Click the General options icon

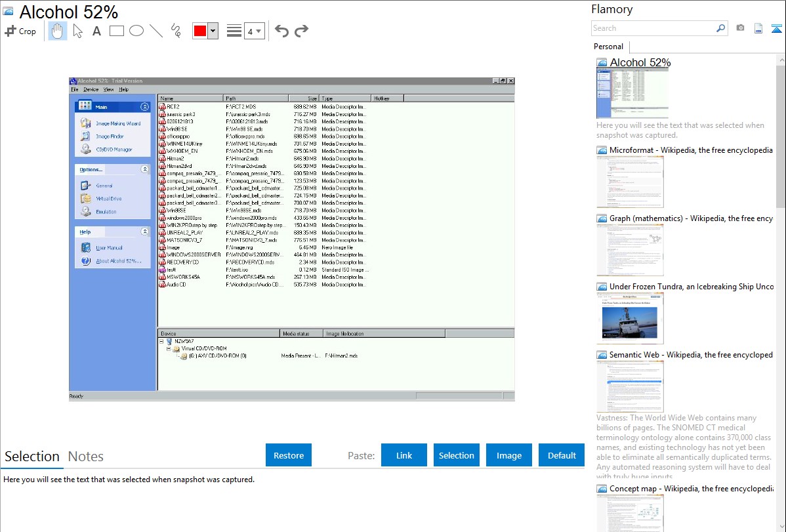pos(86,186)
